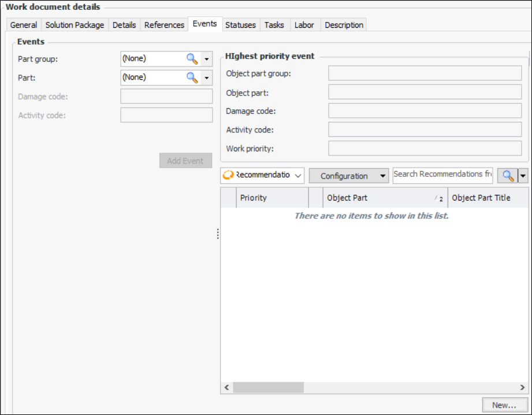Expand the Part dropdown arrow

point(207,77)
